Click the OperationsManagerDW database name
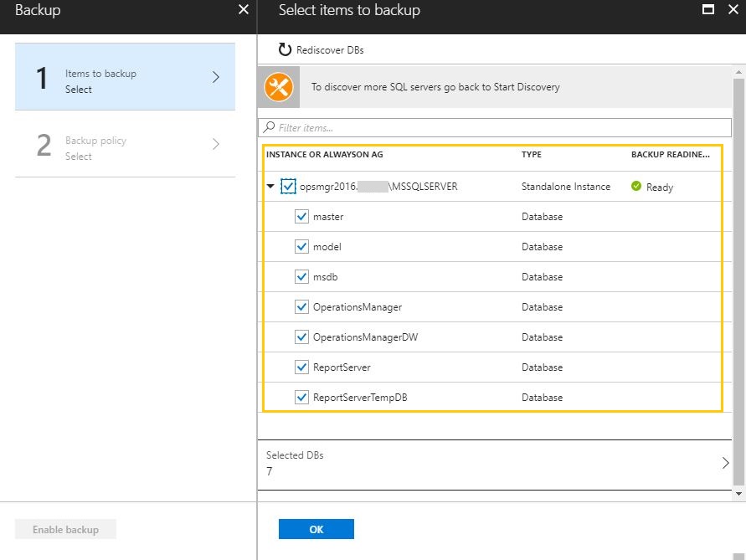This screenshot has height=560, width=746. tap(365, 337)
